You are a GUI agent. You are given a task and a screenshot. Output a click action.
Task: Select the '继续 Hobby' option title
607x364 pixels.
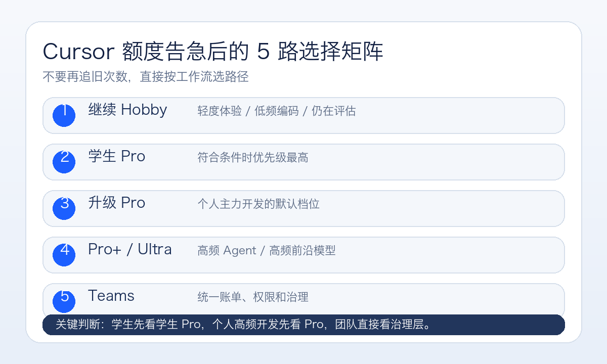pyautogui.click(x=127, y=110)
